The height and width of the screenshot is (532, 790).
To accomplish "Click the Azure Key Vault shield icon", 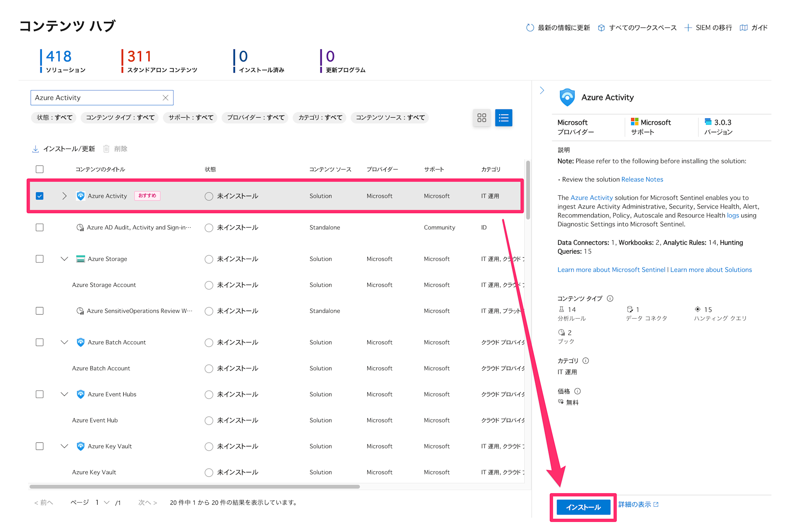I will pos(81,446).
